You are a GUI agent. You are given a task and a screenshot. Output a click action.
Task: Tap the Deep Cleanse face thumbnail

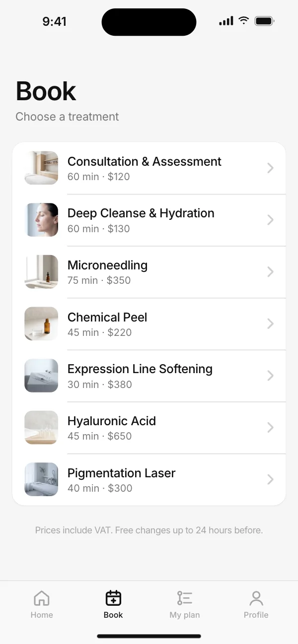(x=41, y=220)
